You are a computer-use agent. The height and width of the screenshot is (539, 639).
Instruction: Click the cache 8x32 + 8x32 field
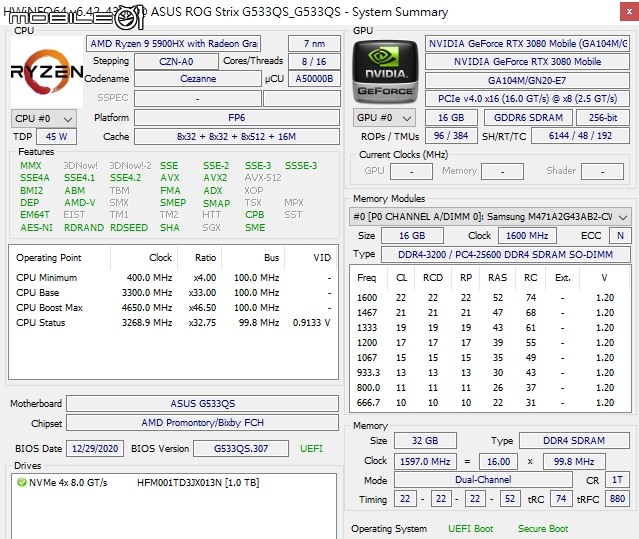[x=237, y=136]
